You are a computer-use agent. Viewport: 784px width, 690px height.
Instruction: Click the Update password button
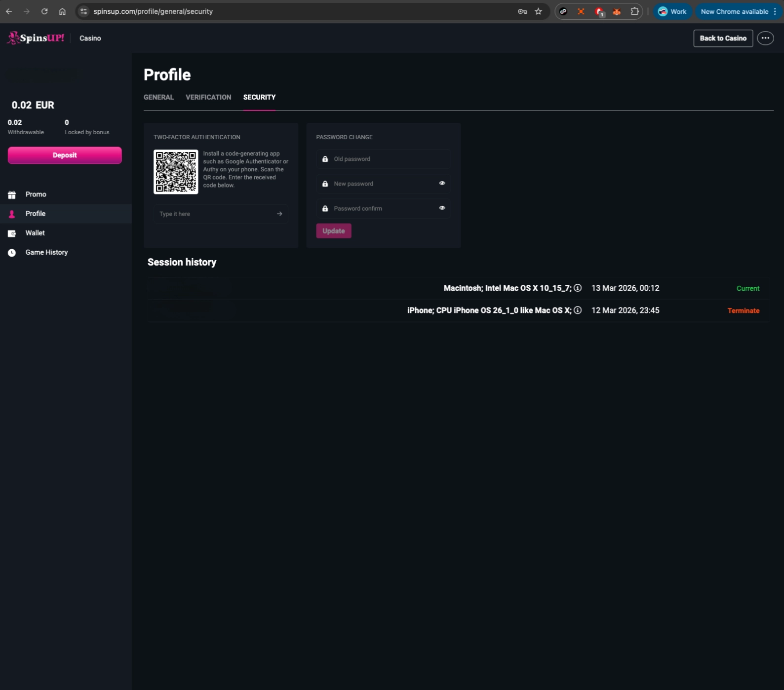coord(334,231)
